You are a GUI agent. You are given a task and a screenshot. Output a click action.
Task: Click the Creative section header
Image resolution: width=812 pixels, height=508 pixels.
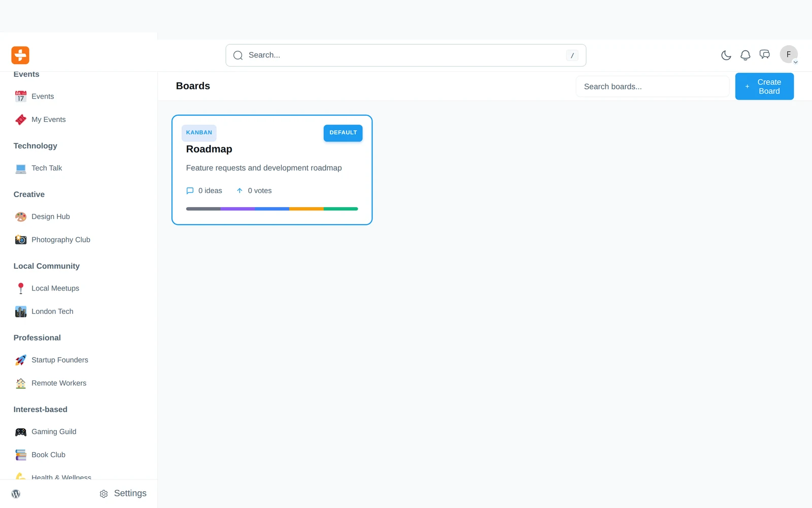29,195
